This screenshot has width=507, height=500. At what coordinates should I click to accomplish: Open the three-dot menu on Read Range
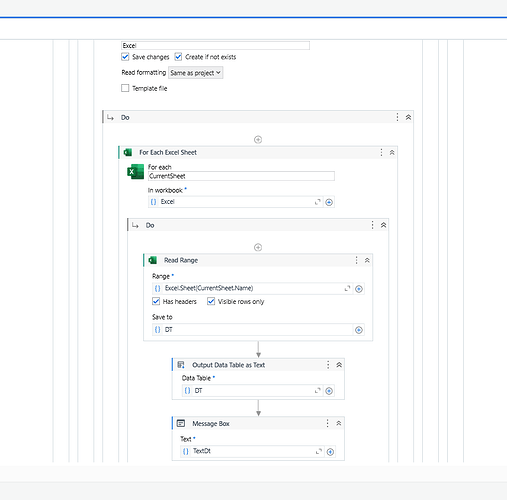click(356, 260)
